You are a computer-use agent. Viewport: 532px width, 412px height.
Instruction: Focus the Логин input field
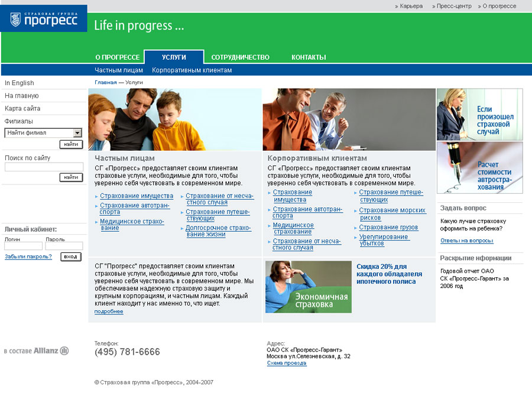24,246
